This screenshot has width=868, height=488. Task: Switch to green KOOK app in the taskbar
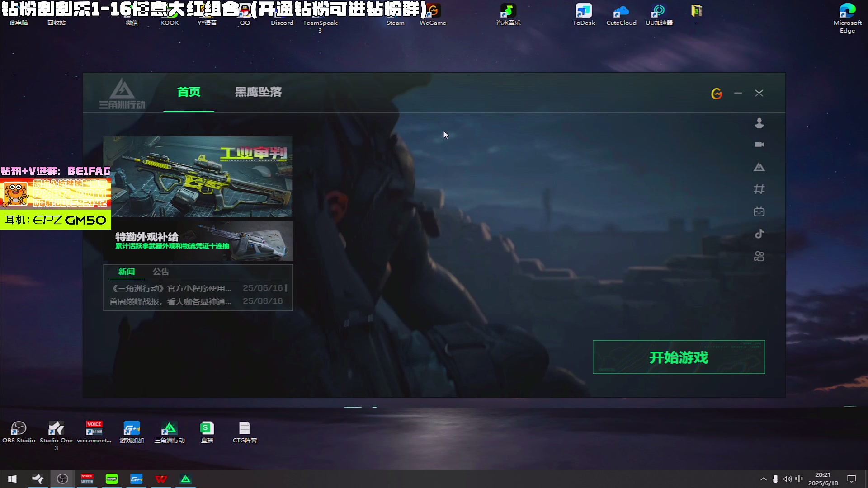(112, 479)
